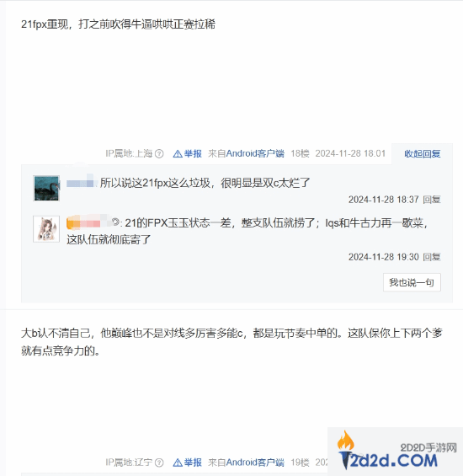Reply to the 19:30 comment

[x=432, y=257]
